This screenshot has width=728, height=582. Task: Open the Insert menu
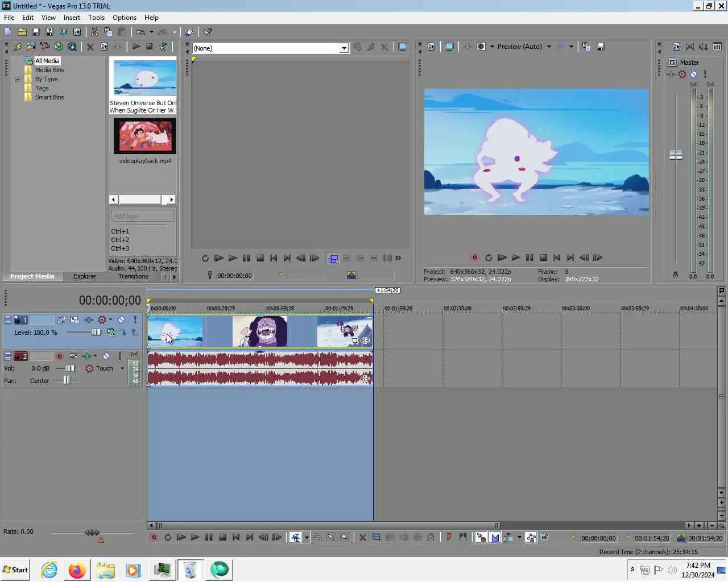tap(72, 18)
